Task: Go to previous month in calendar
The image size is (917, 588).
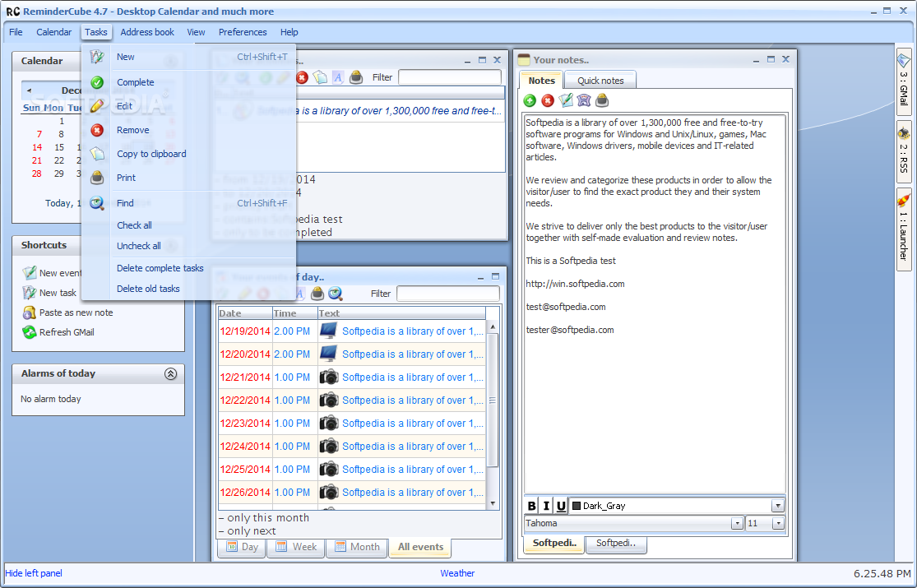Action: (30, 90)
